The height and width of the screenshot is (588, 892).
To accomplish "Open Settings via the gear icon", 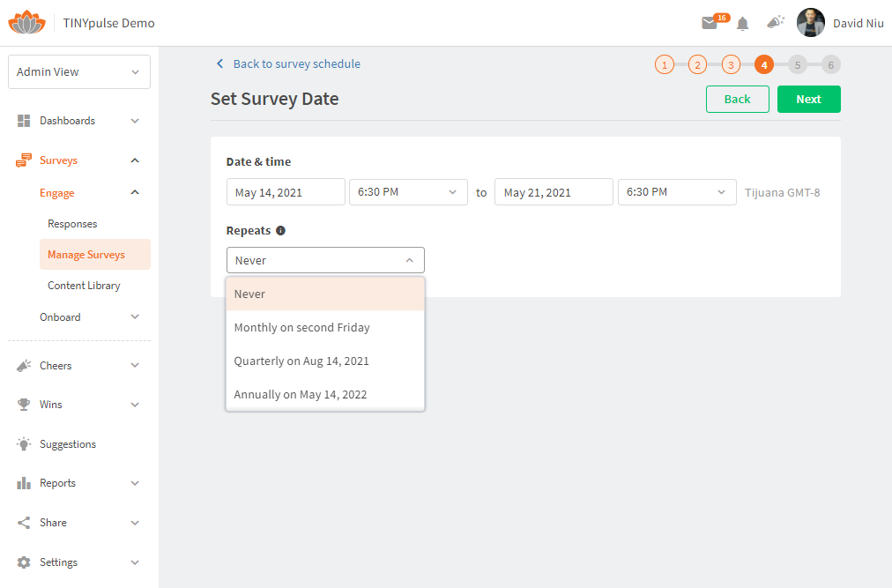I will click(24, 562).
